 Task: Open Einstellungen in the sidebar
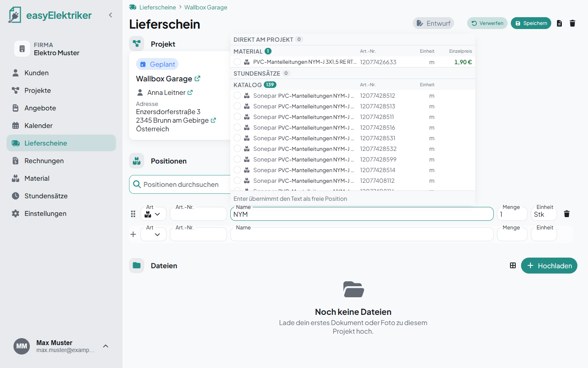[x=61, y=213]
